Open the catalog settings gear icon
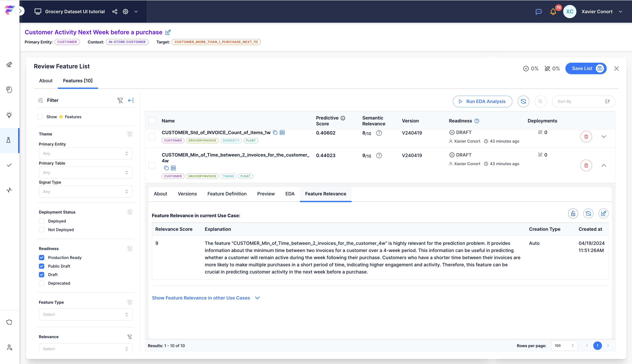Screen dimensions: 632x364 125,12
